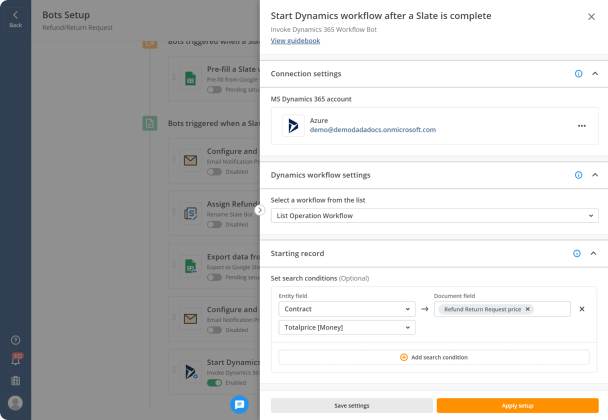
Task: Click the demo@demodadadocs.onmicrosoft.com account link
Action: click(x=373, y=130)
